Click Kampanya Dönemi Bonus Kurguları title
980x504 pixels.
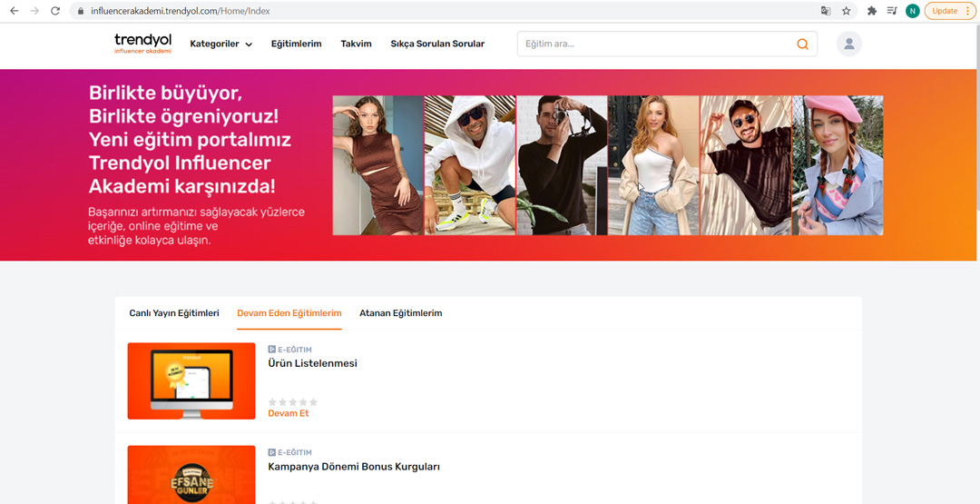click(x=354, y=467)
